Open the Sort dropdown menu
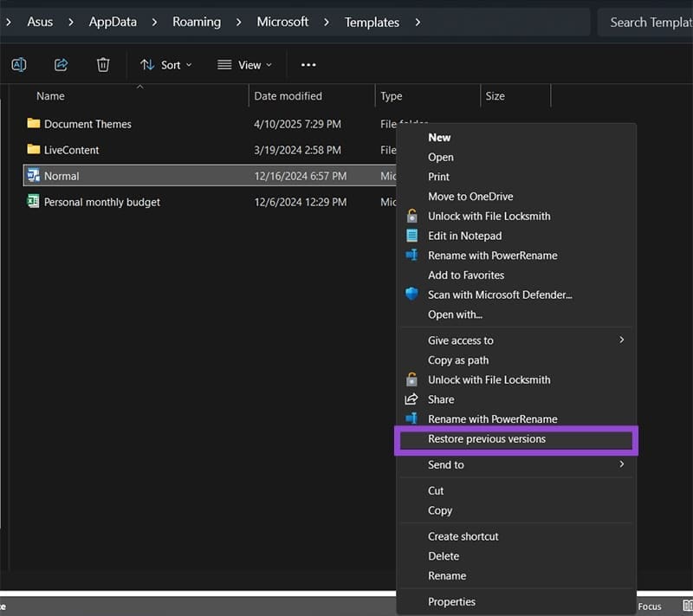This screenshot has width=693, height=616. pos(166,65)
